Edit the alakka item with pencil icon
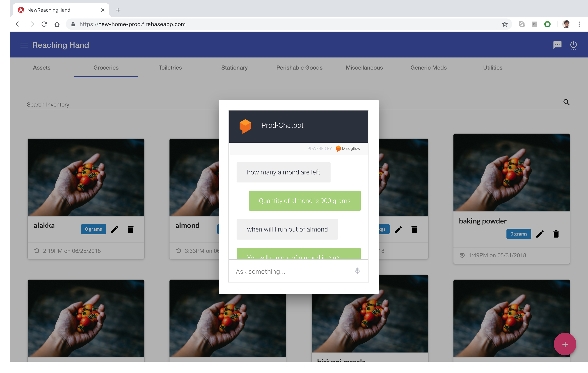The height and width of the screenshot is (373, 588). pos(114,229)
